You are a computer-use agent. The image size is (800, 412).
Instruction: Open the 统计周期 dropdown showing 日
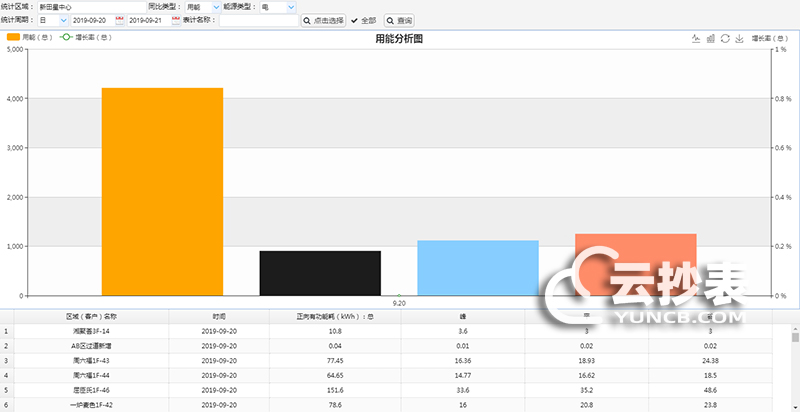pyautogui.click(x=53, y=20)
